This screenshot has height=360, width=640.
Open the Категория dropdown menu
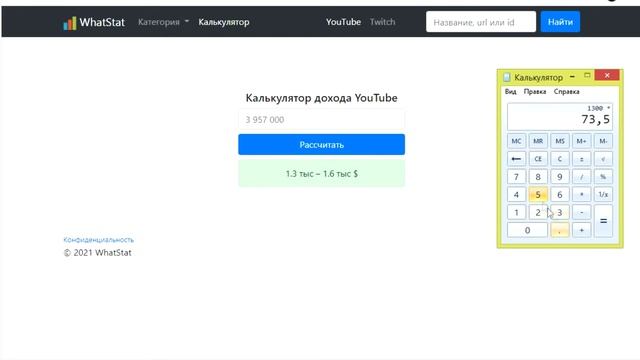[163, 22]
